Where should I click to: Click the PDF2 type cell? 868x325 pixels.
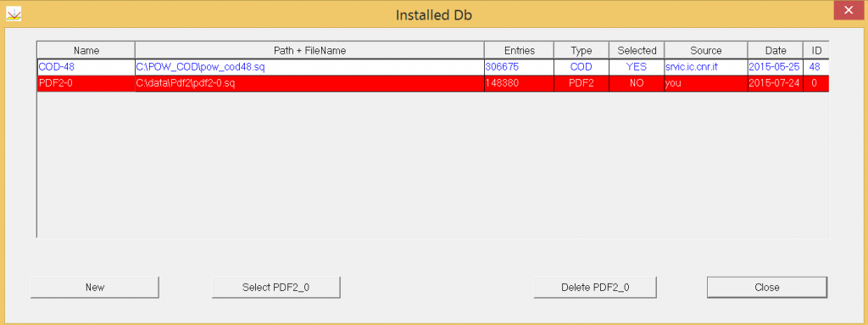click(x=581, y=82)
